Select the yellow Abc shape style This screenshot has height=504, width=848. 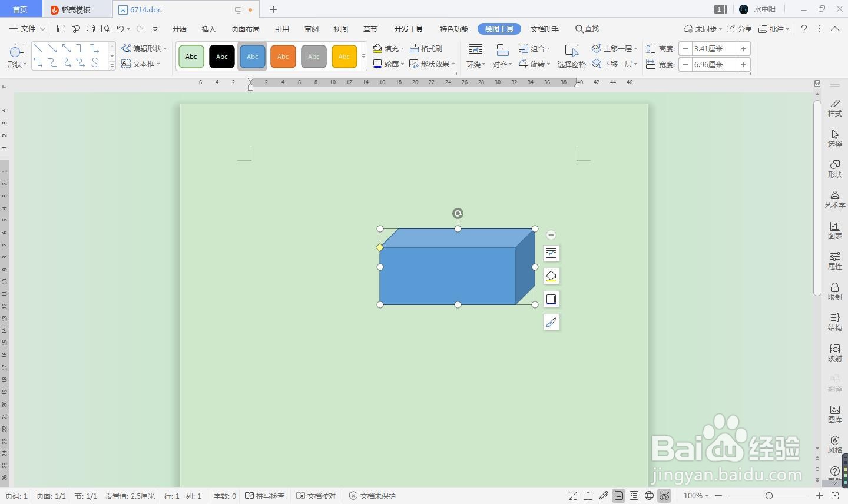tap(344, 57)
